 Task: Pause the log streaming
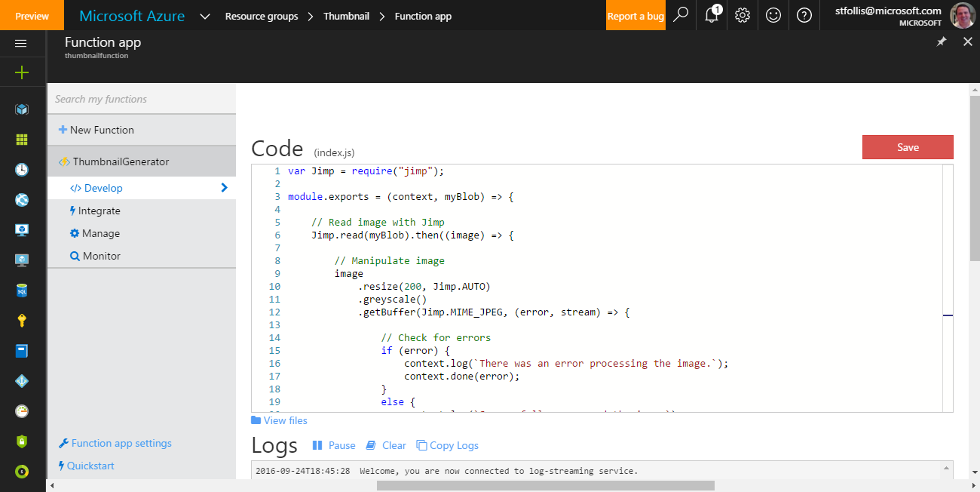[x=334, y=445]
